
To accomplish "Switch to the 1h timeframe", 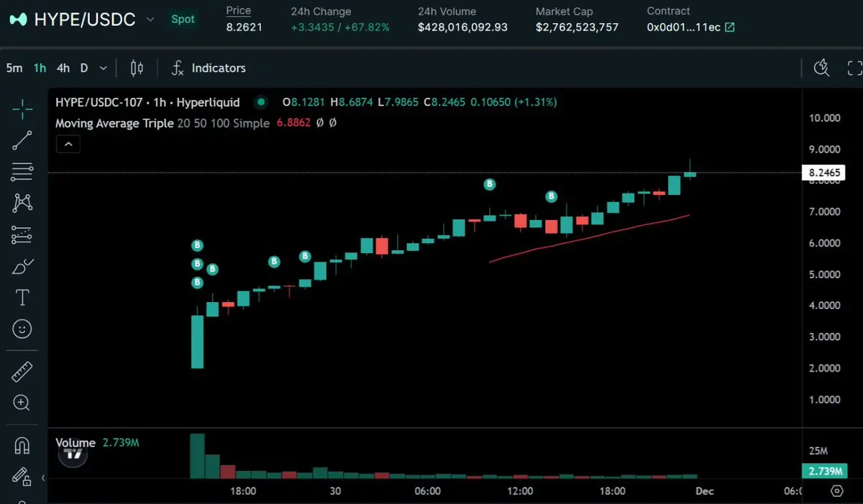I will pyautogui.click(x=40, y=68).
